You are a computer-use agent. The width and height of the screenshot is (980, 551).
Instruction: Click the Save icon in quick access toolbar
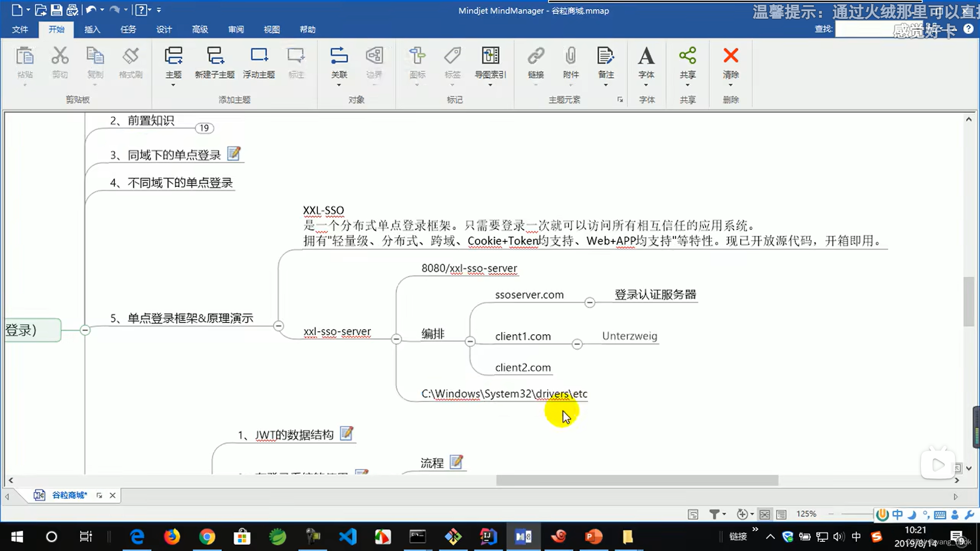pos(57,10)
